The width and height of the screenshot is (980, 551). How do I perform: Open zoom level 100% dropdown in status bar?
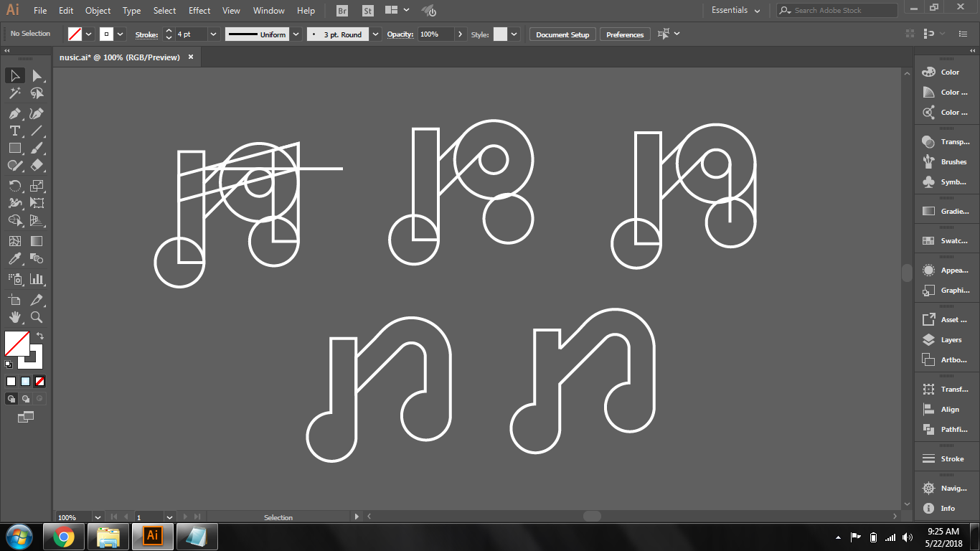pyautogui.click(x=98, y=517)
